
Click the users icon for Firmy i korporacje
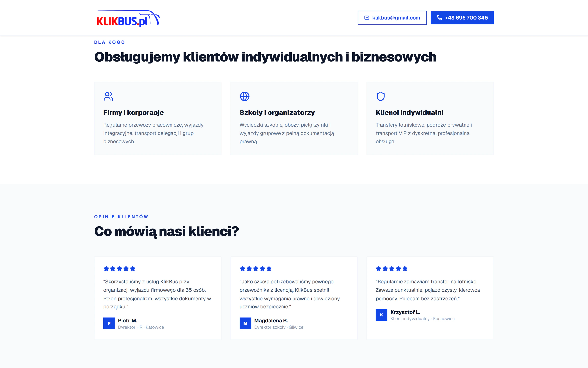pyautogui.click(x=108, y=96)
